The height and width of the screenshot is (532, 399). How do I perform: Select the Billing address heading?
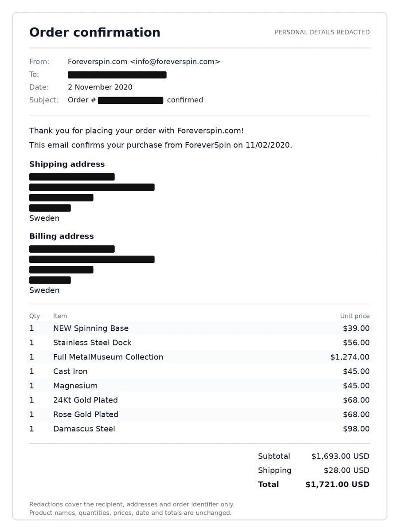[x=62, y=236]
